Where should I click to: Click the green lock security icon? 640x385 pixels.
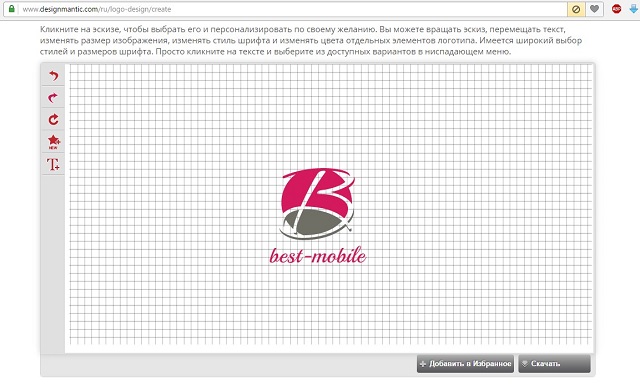12,9
